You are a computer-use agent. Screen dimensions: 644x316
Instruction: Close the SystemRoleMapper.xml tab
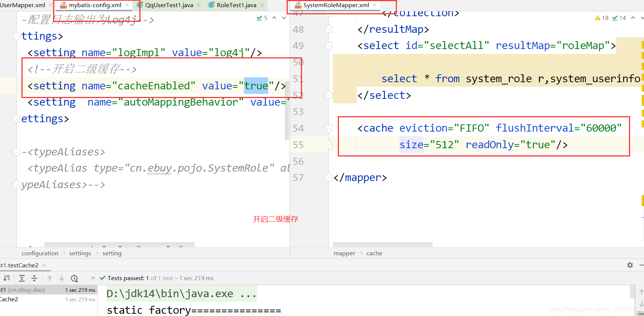point(374,5)
